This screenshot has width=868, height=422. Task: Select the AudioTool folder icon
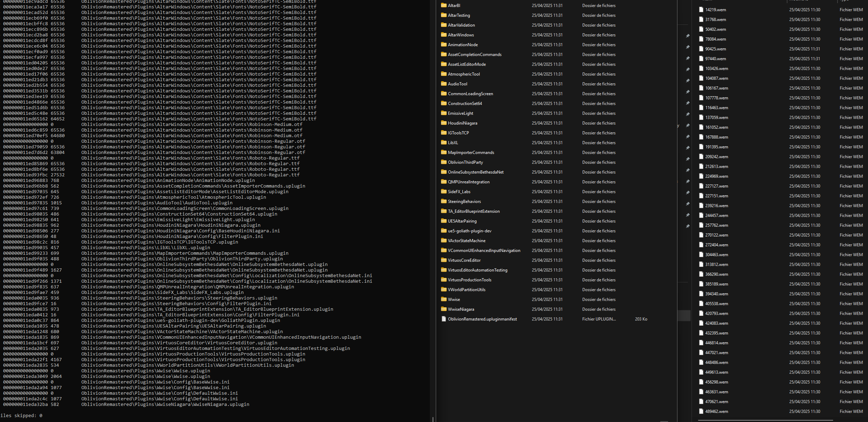pos(444,84)
